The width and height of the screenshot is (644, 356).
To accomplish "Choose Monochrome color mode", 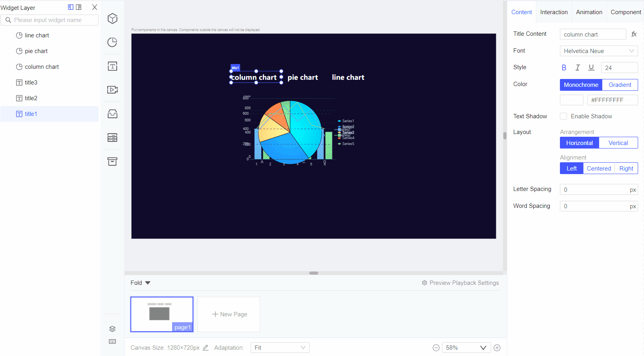I will coord(581,85).
